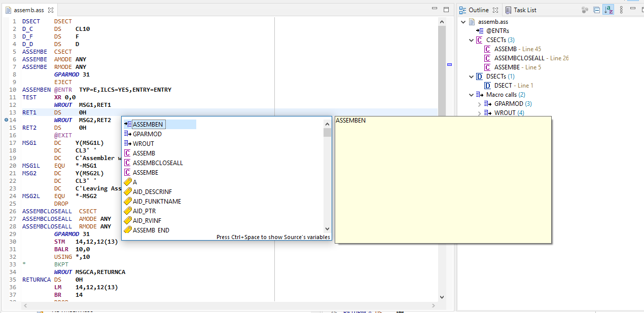Switch to the Task List tab
The height and width of the screenshot is (313, 644).
click(524, 10)
